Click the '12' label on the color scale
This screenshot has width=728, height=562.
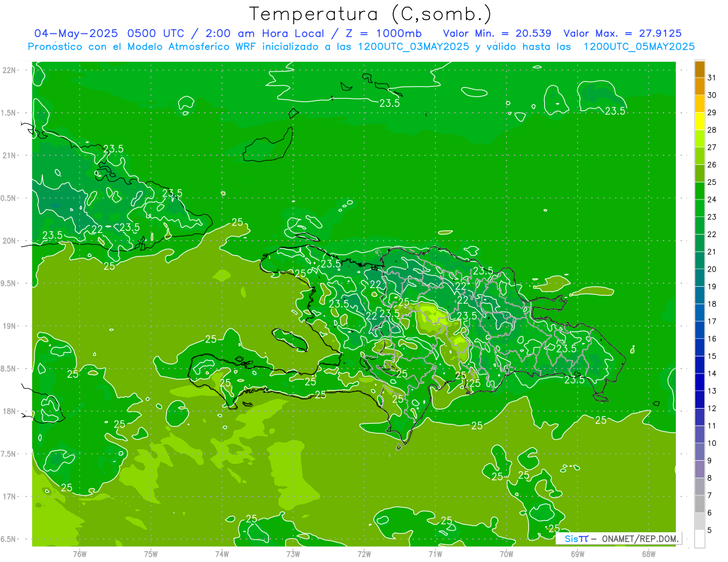[712, 408]
